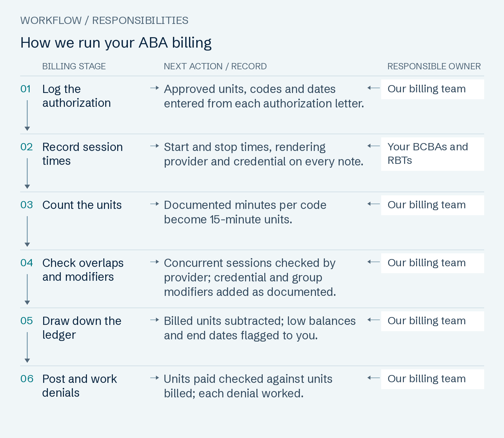Click the owner box beside Check overlaps and modifiers
Image resolution: width=504 pixels, height=438 pixels.
(432, 263)
